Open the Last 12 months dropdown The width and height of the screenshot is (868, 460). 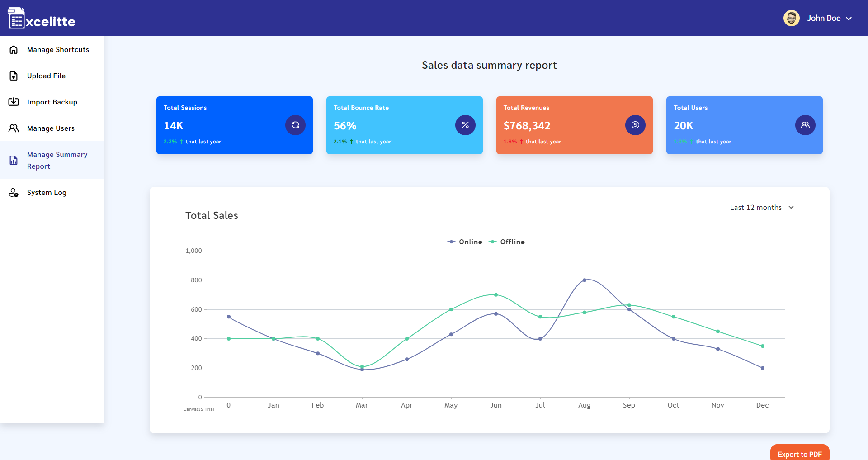click(x=756, y=207)
